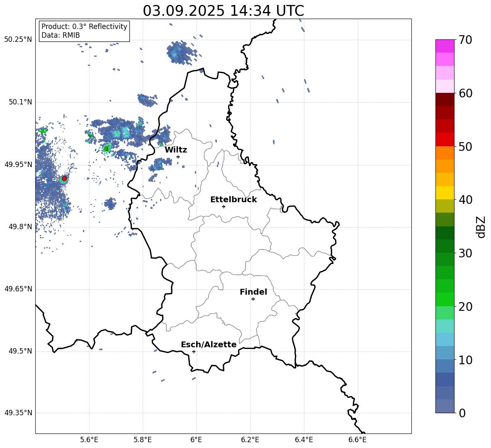Click the cross marker below Esch/Alzette
This screenshot has width=491, height=448.
coord(194,351)
